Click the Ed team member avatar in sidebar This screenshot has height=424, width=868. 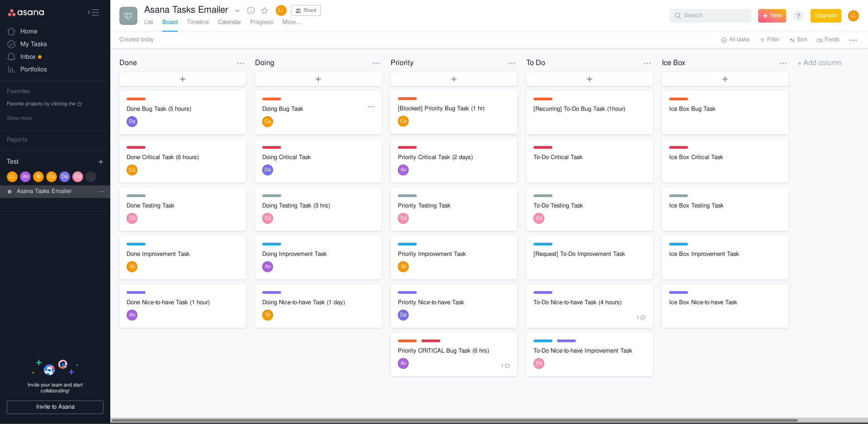click(78, 177)
